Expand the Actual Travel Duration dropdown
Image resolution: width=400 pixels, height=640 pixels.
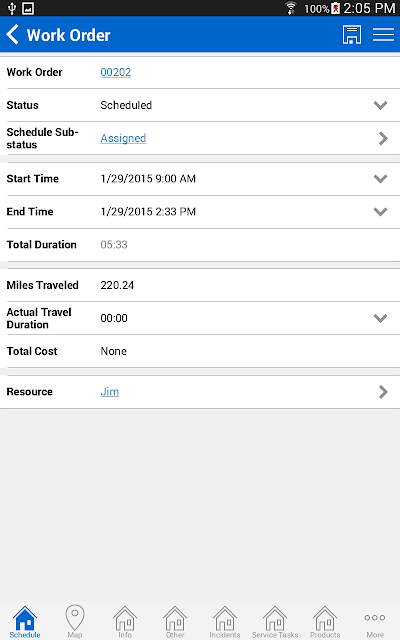380,318
